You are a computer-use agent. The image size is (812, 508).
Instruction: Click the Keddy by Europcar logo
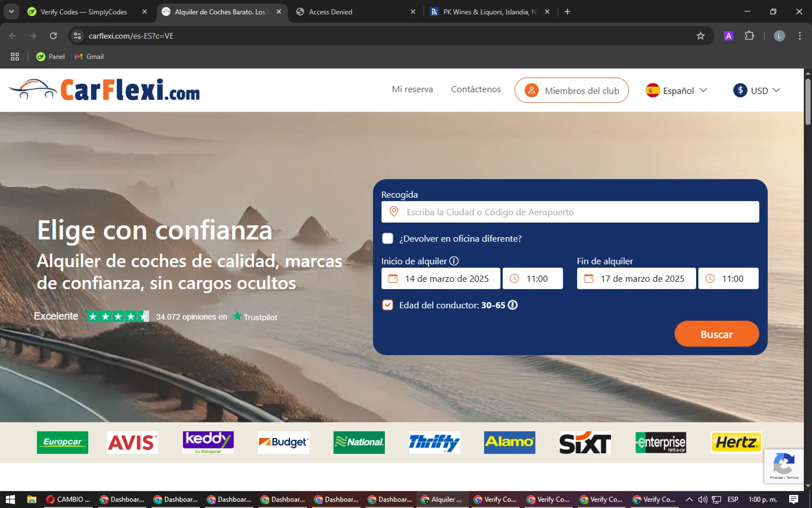coord(208,442)
